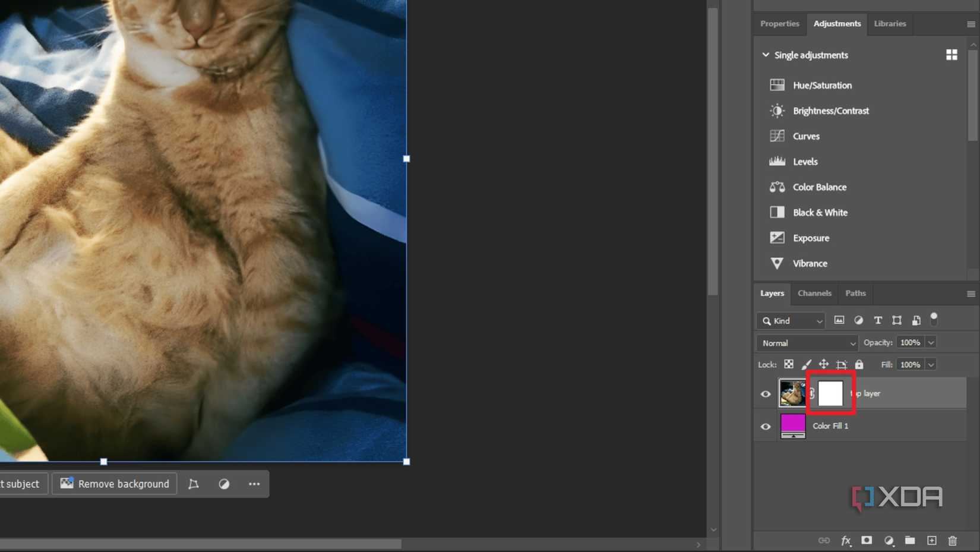Click the Create new layer icon
980x552 pixels.
(x=931, y=541)
